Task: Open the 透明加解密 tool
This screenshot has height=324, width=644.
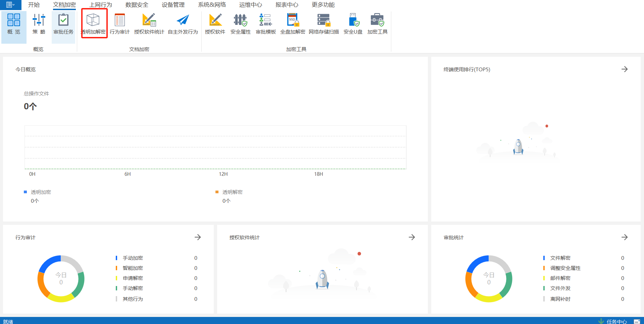Action: [x=93, y=24]
